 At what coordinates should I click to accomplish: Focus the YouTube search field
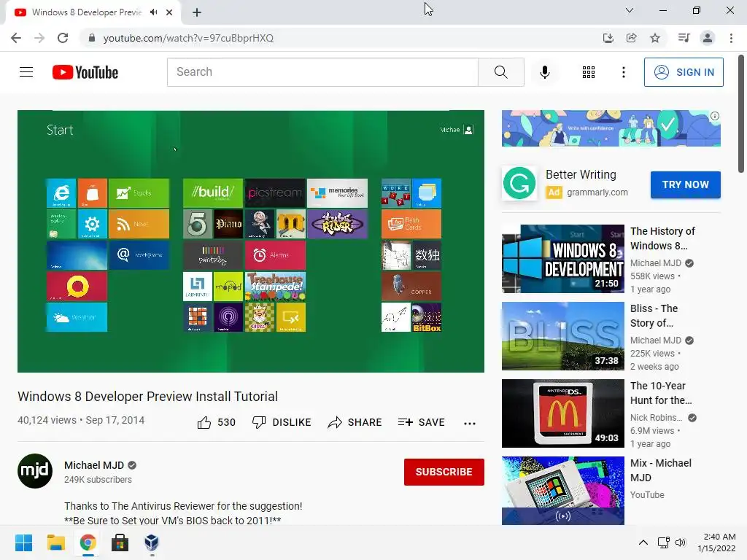322,72
